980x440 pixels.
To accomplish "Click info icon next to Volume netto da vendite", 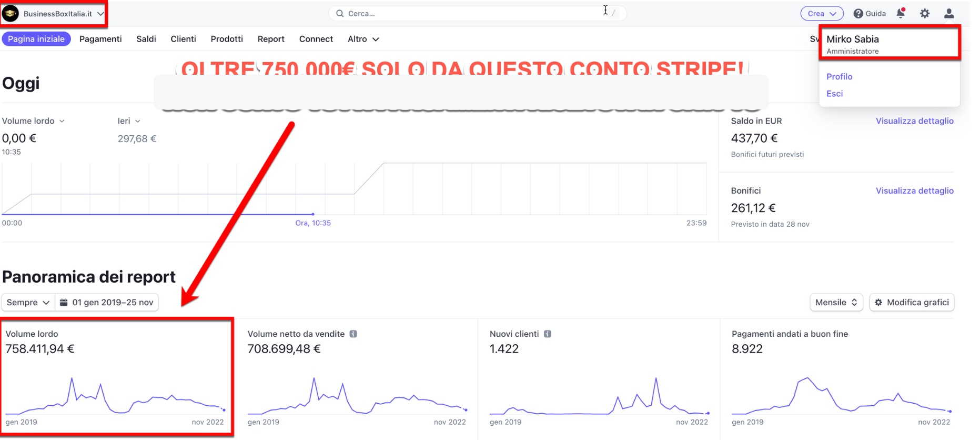I will (353, 334).
